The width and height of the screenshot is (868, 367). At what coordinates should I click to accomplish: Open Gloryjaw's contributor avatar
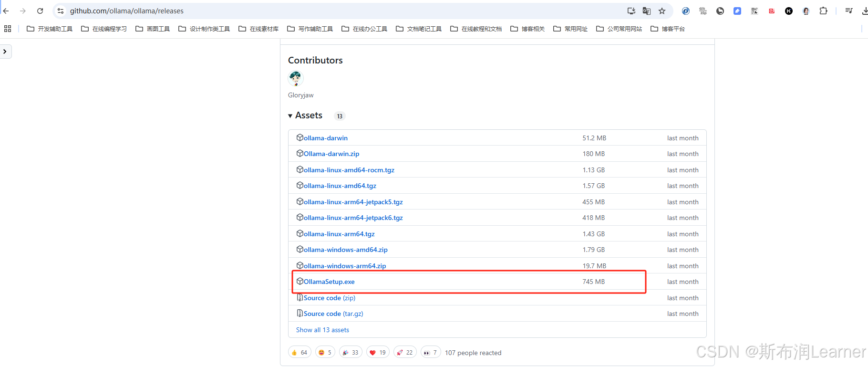pyautogui.click(x=296, y=78)
